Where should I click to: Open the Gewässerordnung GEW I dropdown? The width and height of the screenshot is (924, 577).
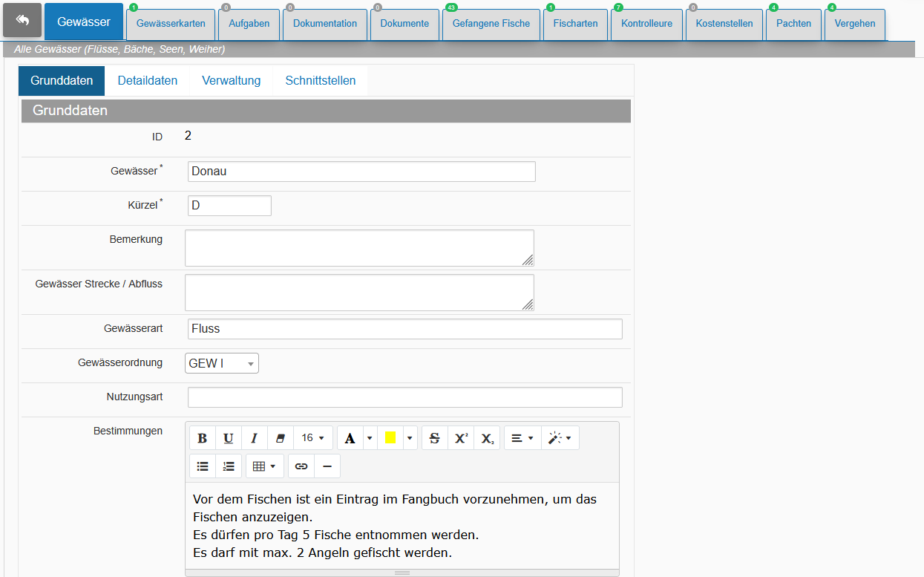pyautogui.click(x=222, y=363)
